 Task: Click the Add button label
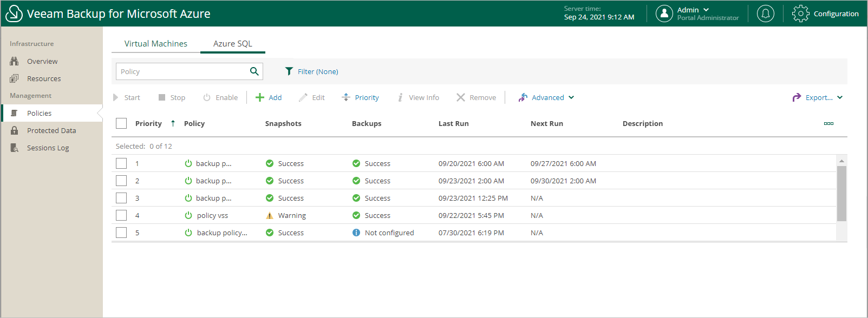pyautogui.click(x=275, y=97)
